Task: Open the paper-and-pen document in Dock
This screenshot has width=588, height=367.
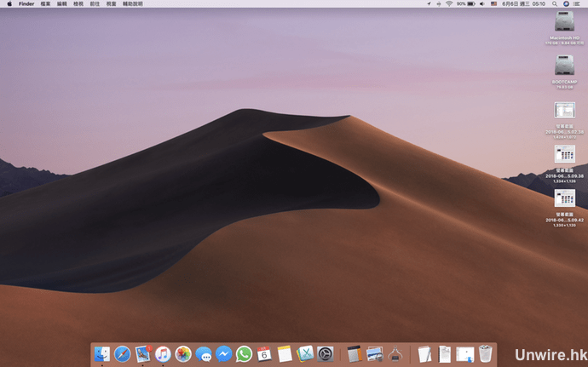Action: (x=424, y=354)
